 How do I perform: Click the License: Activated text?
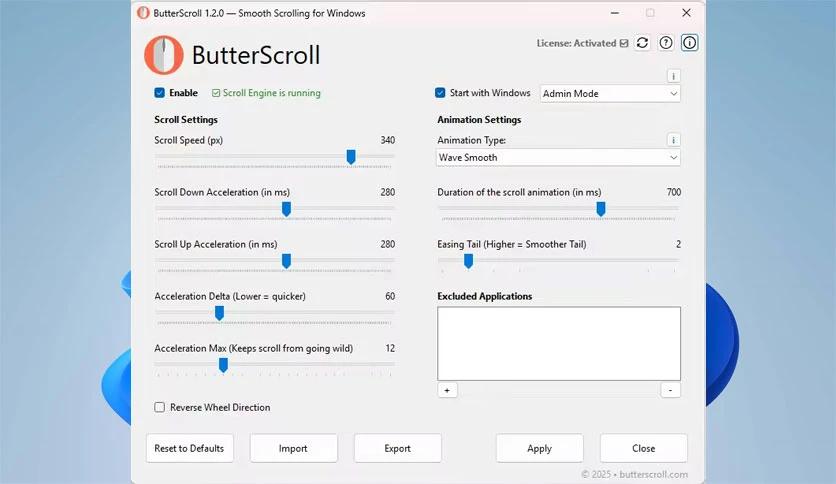pyautogui.click(x=576, y=43)
